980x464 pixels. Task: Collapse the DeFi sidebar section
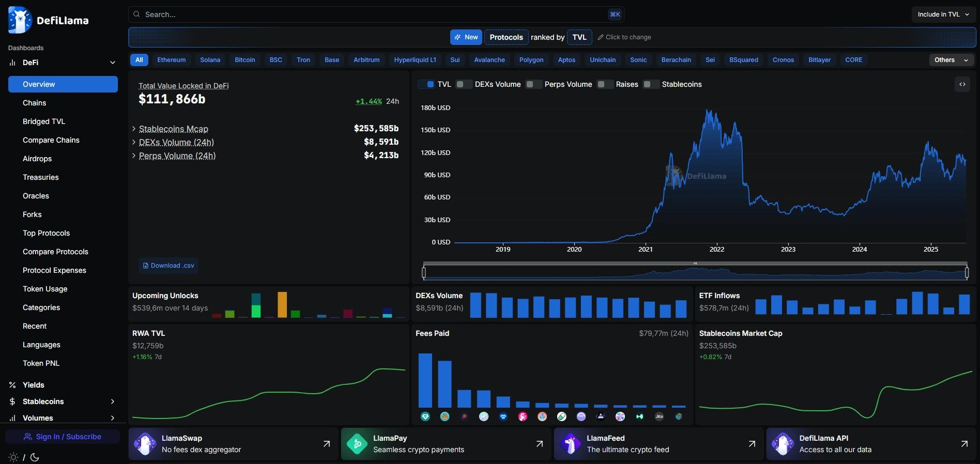(113, 63)
